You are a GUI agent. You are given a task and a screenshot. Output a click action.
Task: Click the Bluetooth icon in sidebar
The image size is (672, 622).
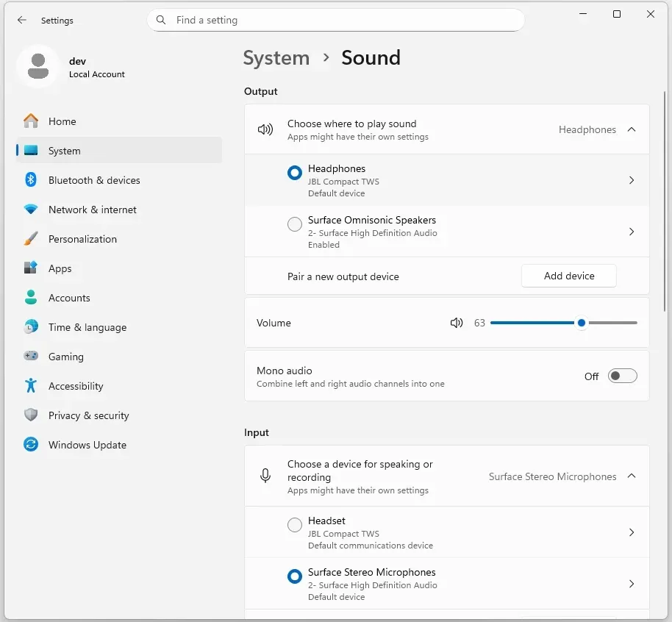[x=31, y=179]
